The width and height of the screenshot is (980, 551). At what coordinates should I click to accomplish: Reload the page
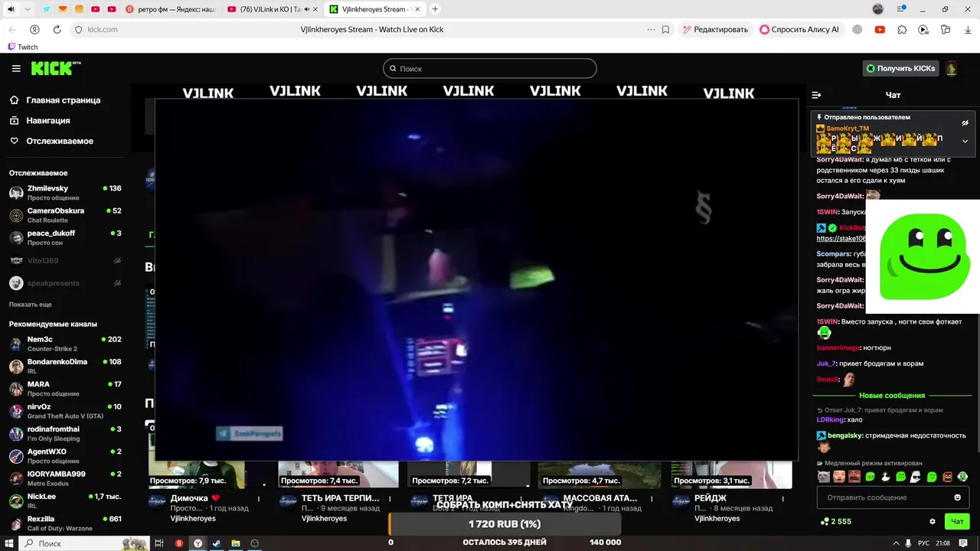(57, 29)
